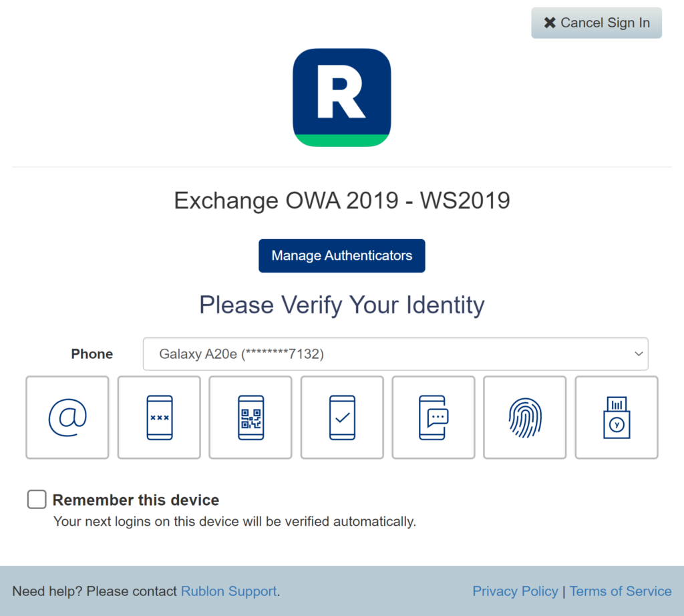The height and width of the screenshot is (616, 684).
Task: Open the Terms of Service link
Action: click(x=621, y=591)
